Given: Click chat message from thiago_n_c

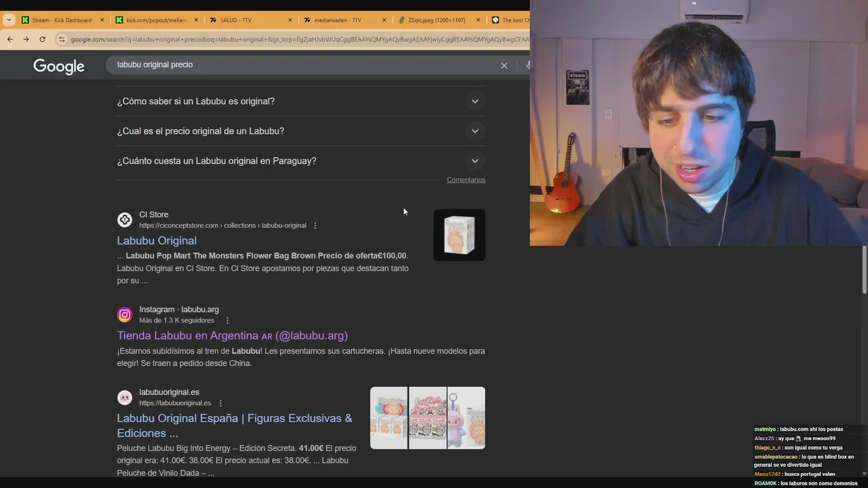Looking at the screenshot, I should point(798,447).
